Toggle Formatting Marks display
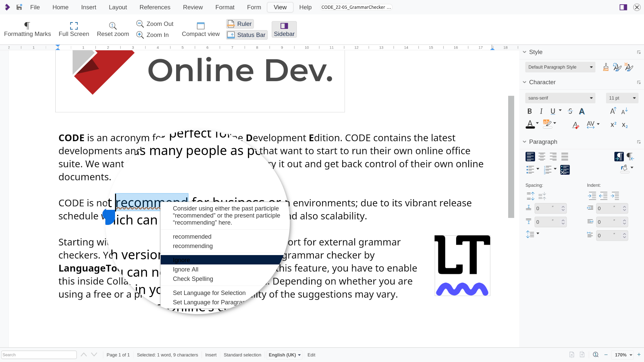The width and height of the screenshot is (644, 362). 28,29
